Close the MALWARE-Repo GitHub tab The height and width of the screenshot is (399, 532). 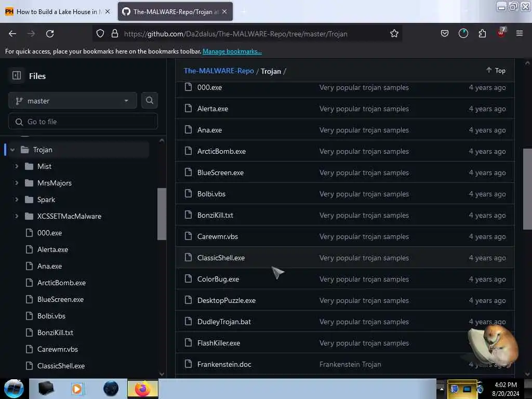pyautogui.click(x=224, y=11)
